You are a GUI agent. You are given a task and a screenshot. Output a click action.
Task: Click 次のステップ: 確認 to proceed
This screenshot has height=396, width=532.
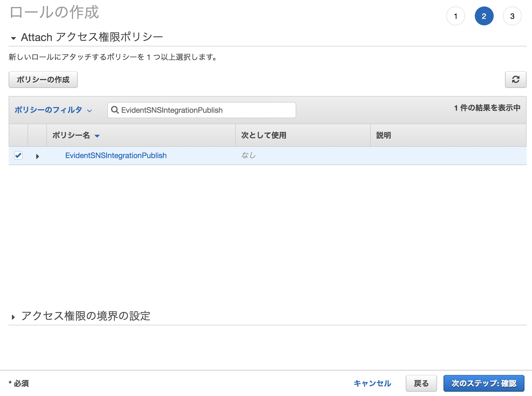(484, 383)
